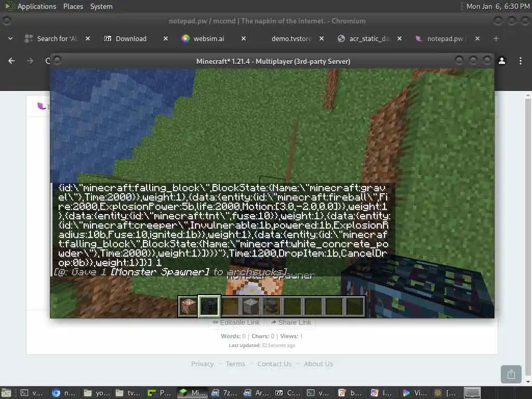Close the Download tab
This screenshot has width=532, height=399.
pyautogui.click(x=166, y=38)
